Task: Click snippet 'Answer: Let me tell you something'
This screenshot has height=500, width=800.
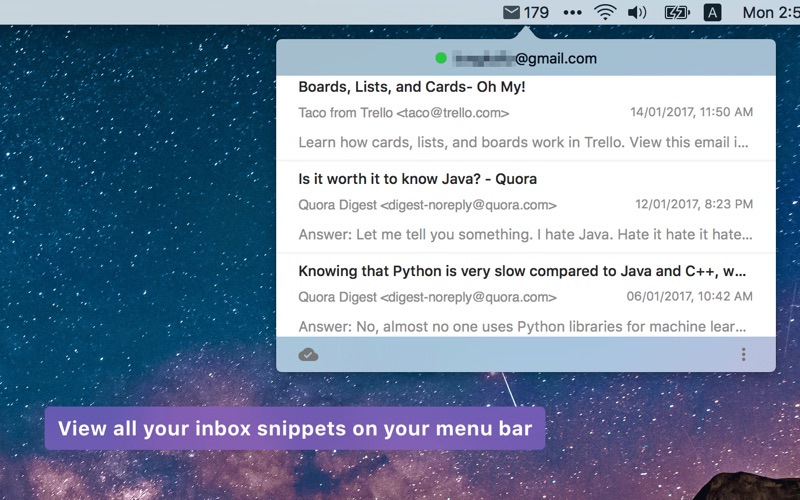Action: click(525, 234)
